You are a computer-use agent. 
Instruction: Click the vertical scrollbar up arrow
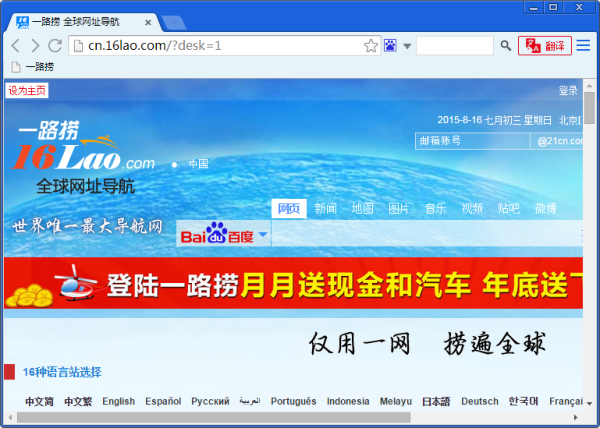tap(590, 86)
